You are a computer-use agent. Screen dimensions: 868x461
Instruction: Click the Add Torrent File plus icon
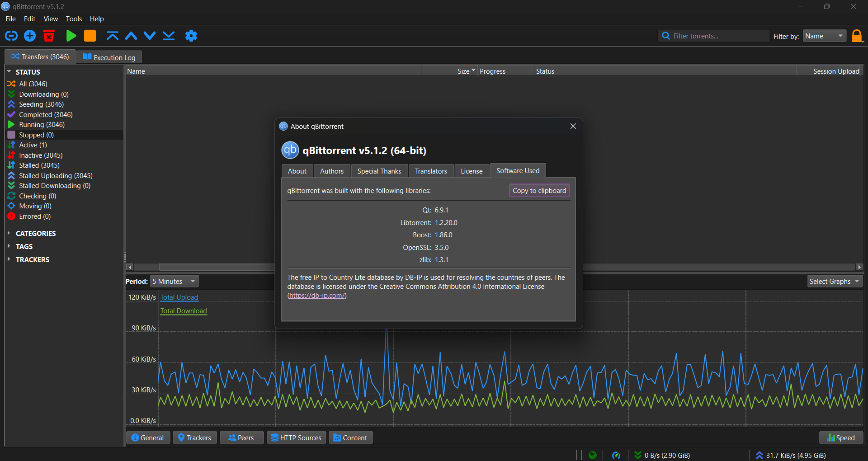(x=30, y=36)
